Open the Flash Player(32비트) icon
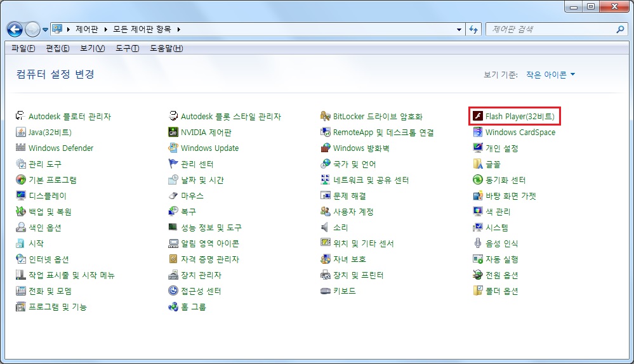Viewport: 634px width, 364px height. [x=478, y=117]
